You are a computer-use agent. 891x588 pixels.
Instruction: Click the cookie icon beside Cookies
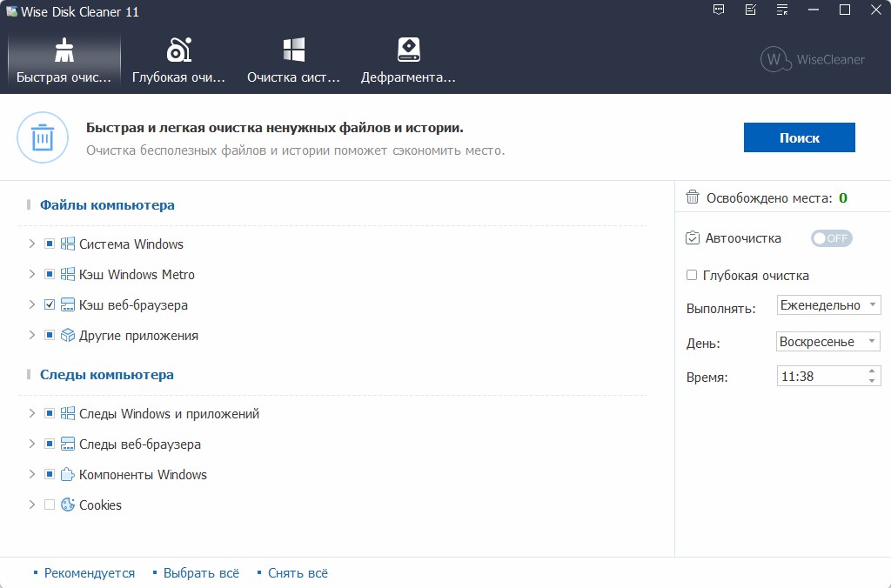[68, 504]
